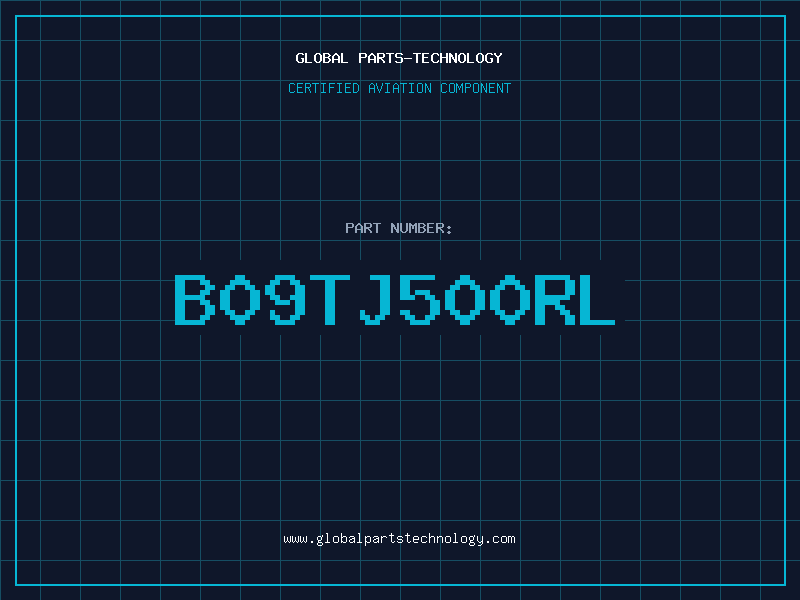Click the PART NUMBER: label
Viewport: 800px width, 600px height.
click(x=399, y=229)
